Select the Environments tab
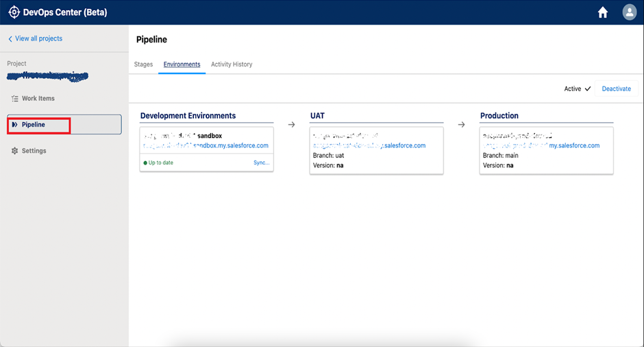 [x=182, y=64]
